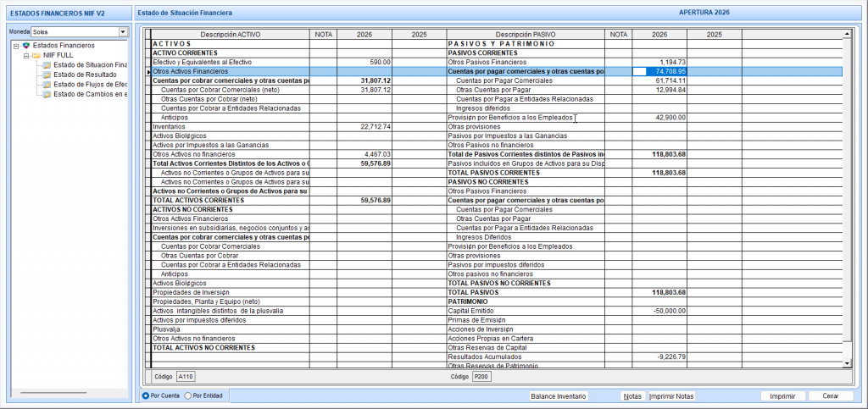Image resolution: width=868 pixels, height=409 pixels.
Task: Click the NIIF FULL folder icon
Action: coord(36,55)
